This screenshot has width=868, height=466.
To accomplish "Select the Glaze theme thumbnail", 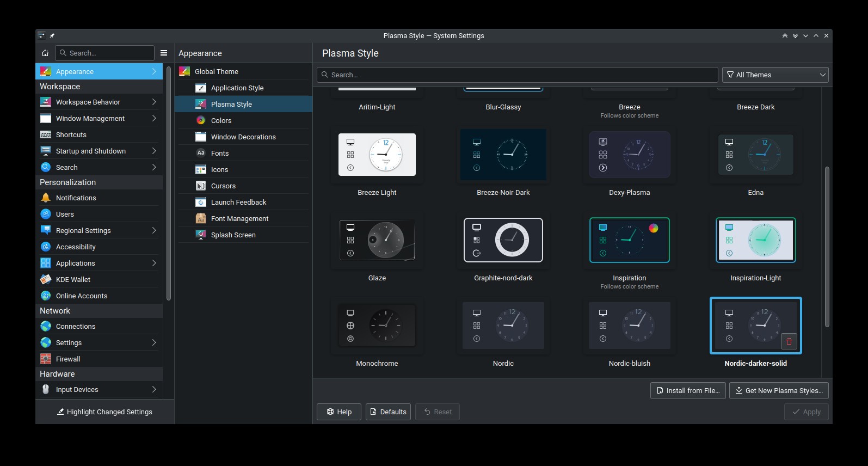I will click(x=377, y=240).
